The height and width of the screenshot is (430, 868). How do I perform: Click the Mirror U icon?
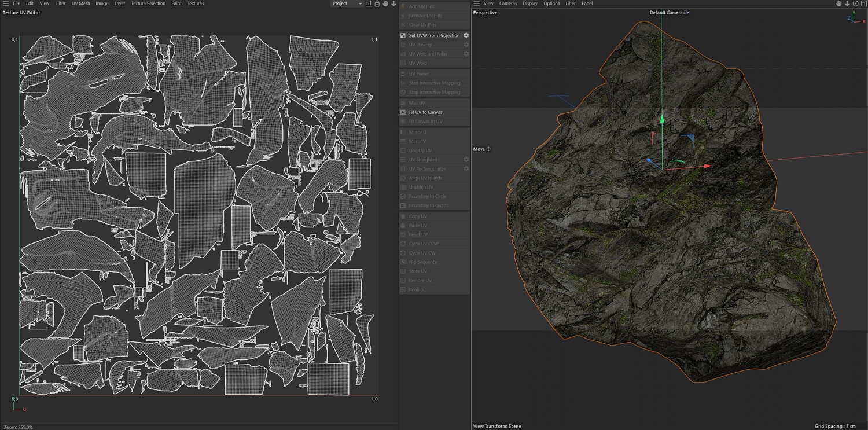click(x=403, y=132)
